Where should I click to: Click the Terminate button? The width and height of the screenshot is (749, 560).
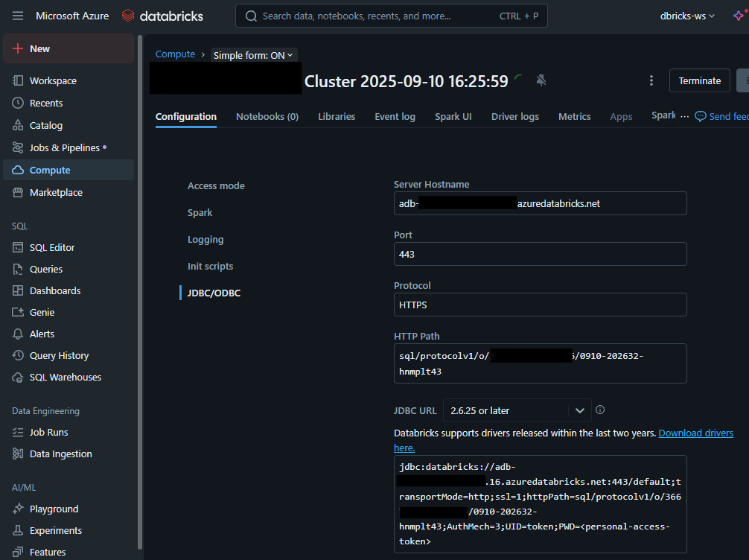(x=699, y=80)
